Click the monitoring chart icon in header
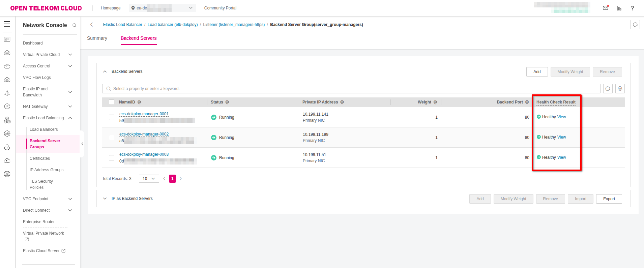644x268 pixels. click(x=619, y=8)
